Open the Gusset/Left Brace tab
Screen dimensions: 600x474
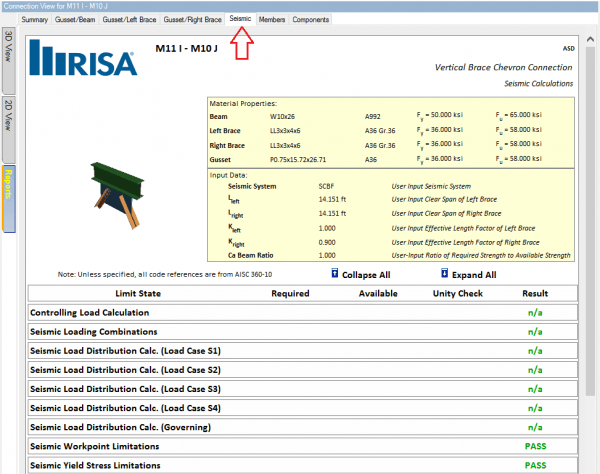(129, 19)
